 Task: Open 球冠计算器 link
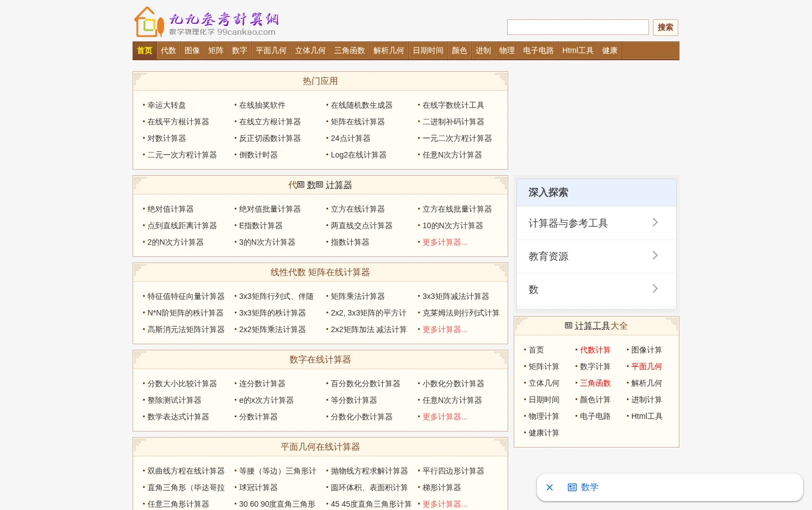[x=259, y=487]
